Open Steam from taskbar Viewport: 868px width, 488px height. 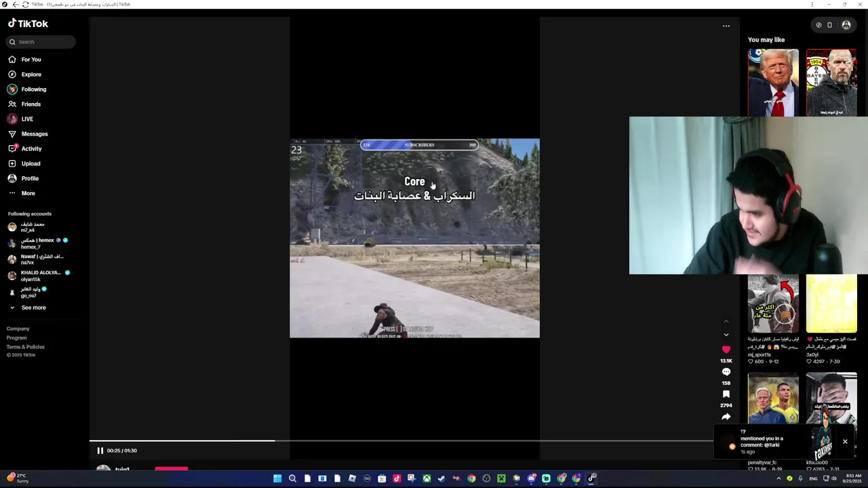[441, 479]
